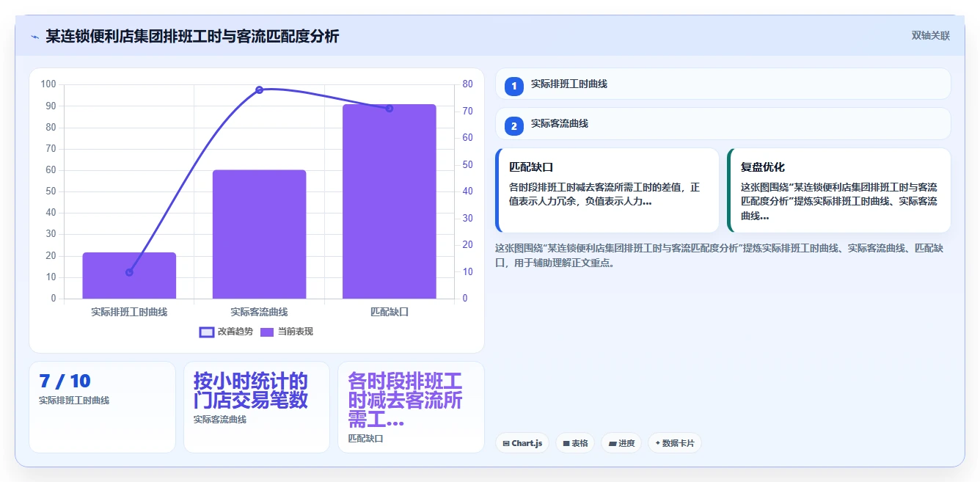Click the number 2 badge for 实际客流曲线

pos(514,125)
